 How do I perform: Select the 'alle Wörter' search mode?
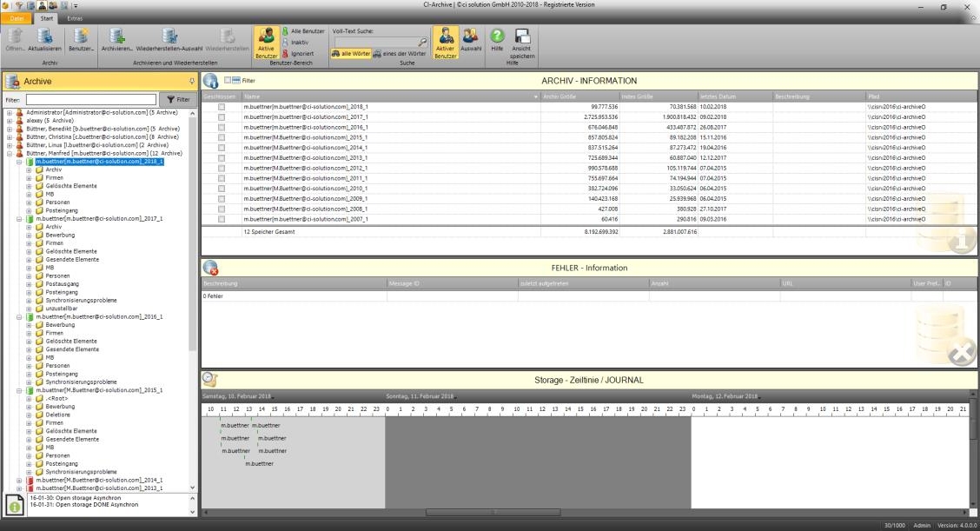[351, 54]
